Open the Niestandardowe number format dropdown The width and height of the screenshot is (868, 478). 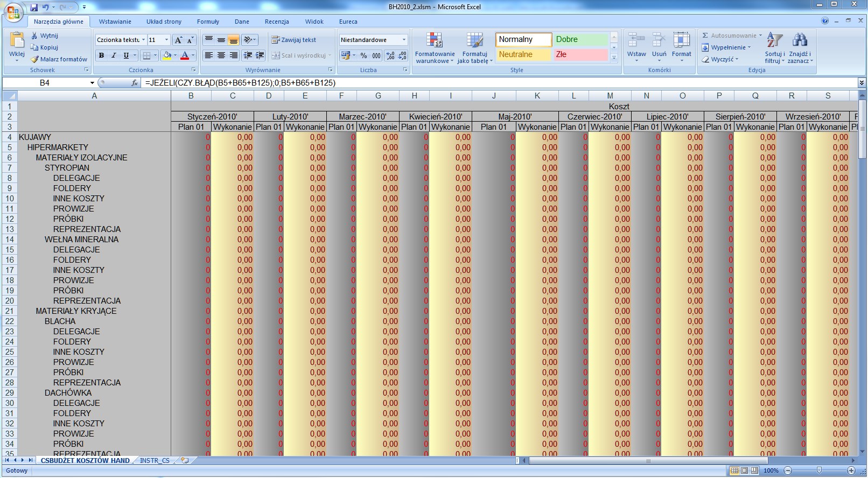404,40
